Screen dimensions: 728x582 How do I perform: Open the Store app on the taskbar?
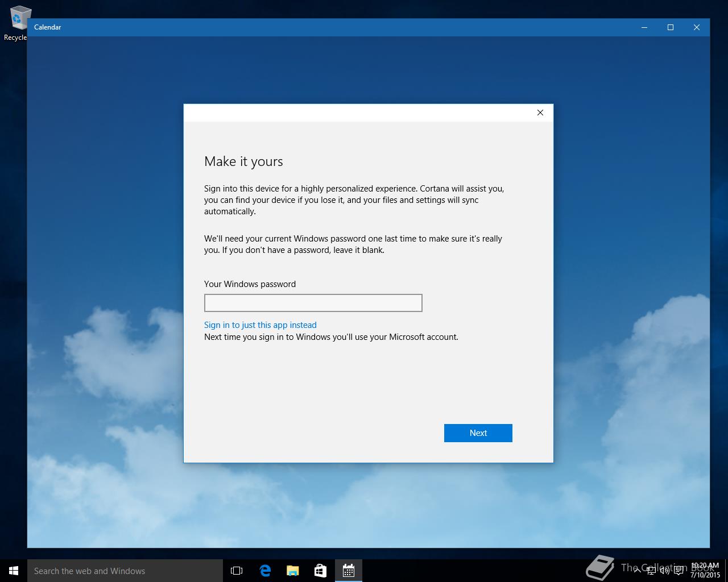coord(320,571)
